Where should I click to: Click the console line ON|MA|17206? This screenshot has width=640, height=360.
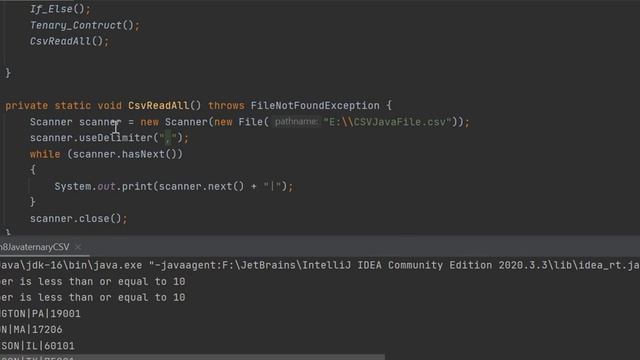coord(31,330)
